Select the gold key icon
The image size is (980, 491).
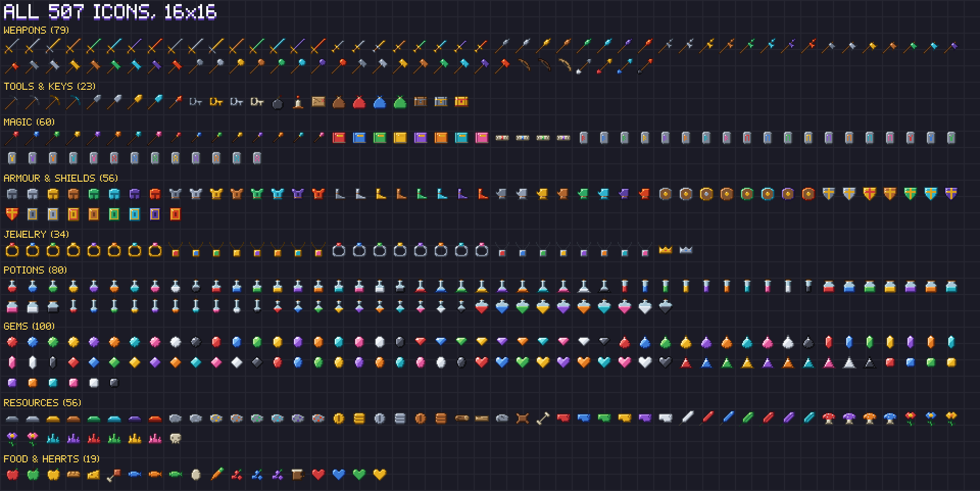coord(216,102)
